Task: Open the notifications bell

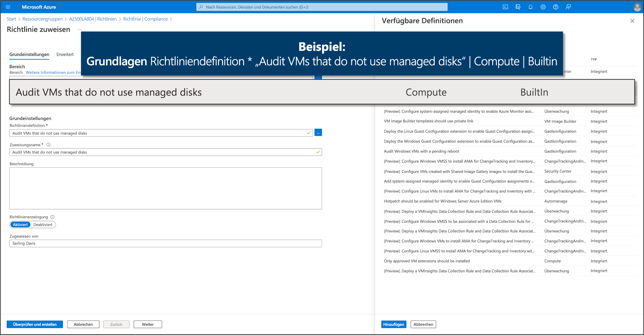Action: pyautogui.click(x=530, y=7)
